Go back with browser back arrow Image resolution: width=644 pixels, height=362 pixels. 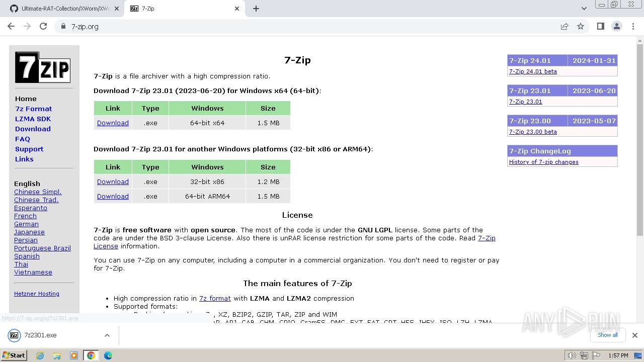11,26
